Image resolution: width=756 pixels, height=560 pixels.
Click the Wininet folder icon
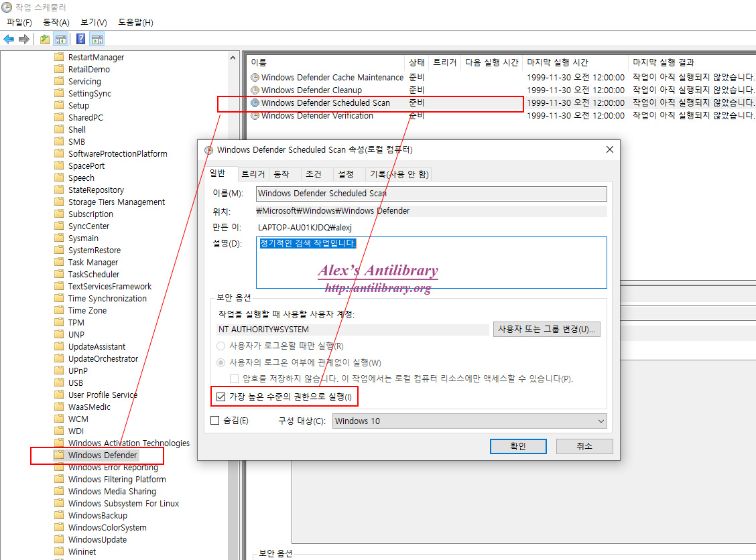click(59, 551)
